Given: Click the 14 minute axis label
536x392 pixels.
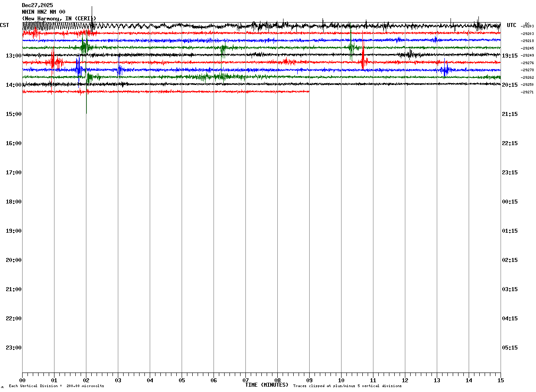Looking at the screenshot, I should pos(469,380).
